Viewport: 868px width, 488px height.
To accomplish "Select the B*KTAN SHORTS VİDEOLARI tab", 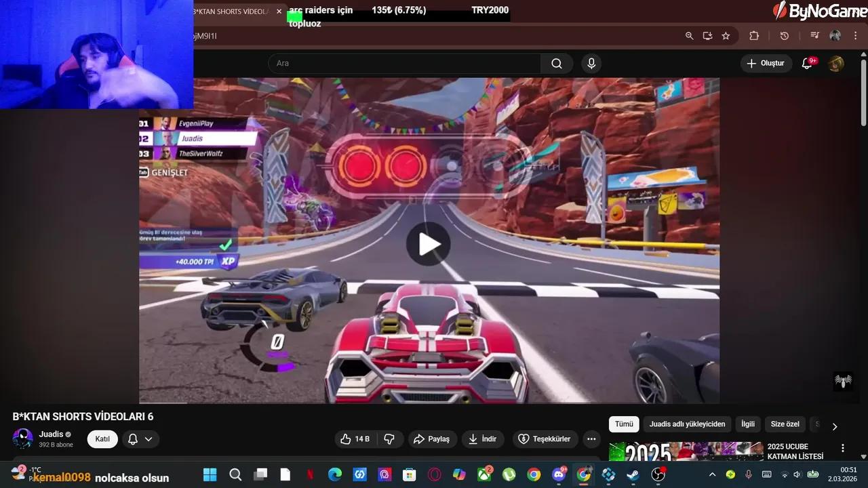I will coord(231,12).
